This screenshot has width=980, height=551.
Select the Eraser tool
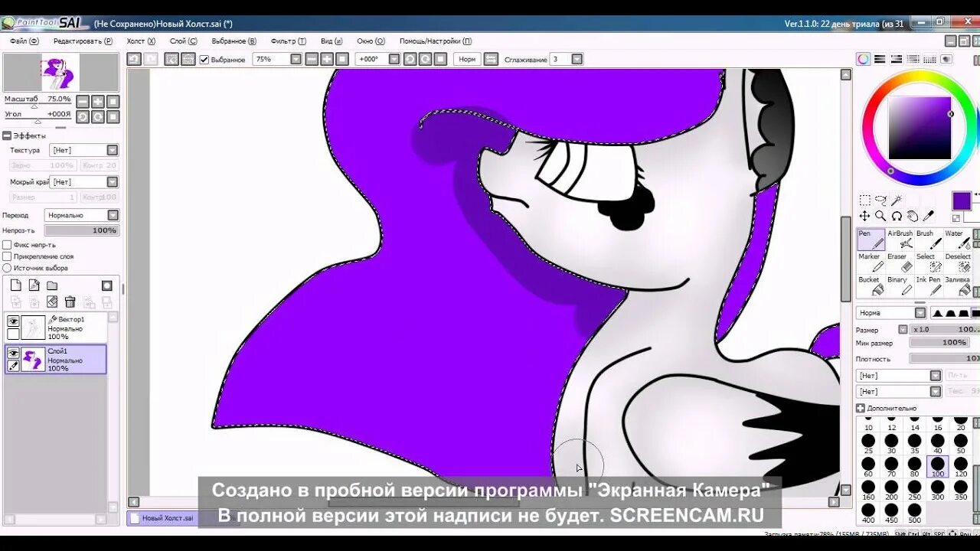[900, 262]
